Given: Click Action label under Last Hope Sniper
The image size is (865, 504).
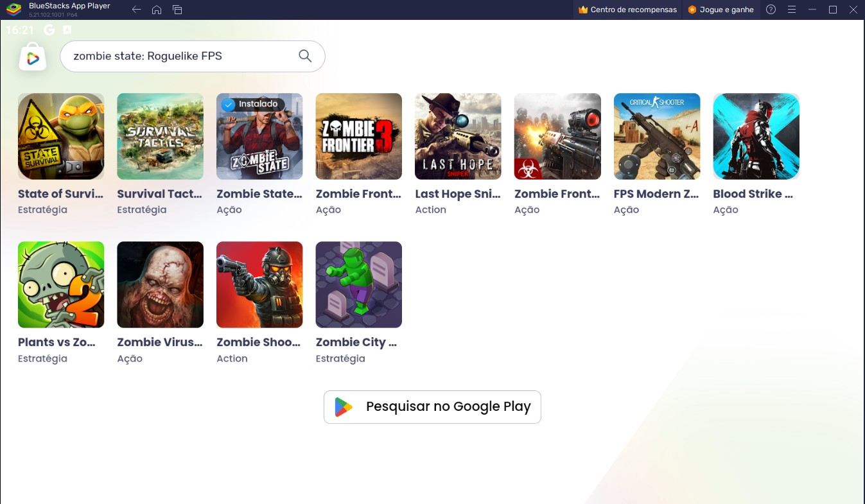Looking at the screenshot, I should coord(430,210).
